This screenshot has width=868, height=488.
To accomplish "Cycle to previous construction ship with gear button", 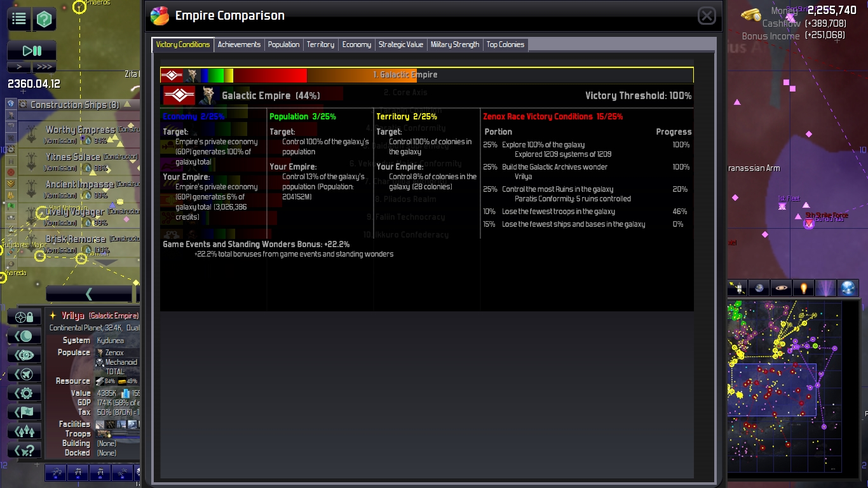I will [25, 393].
